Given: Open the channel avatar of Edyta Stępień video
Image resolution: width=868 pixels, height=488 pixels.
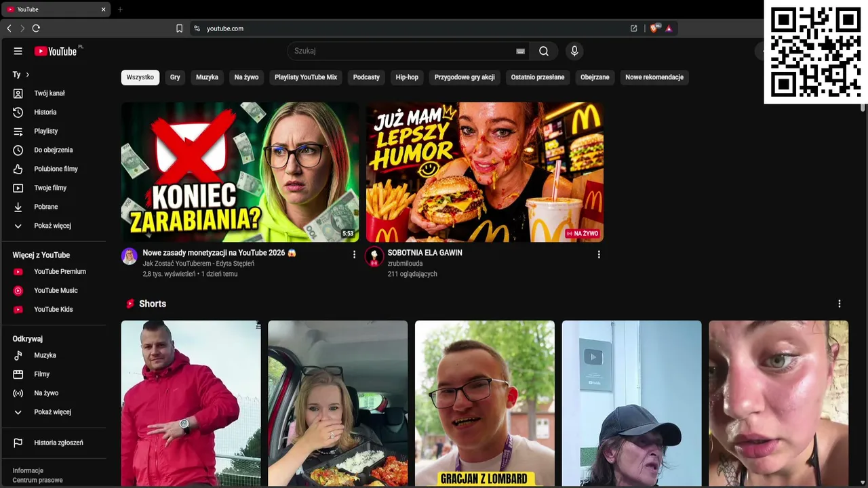Looking at the screenshot, I should point(129,256).
